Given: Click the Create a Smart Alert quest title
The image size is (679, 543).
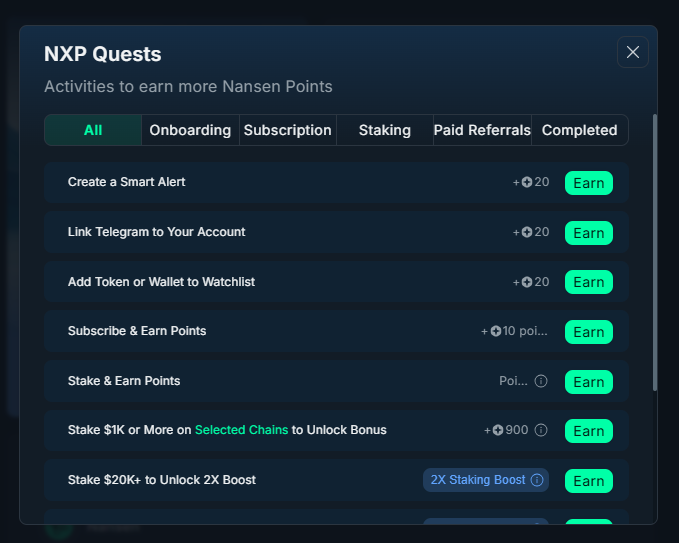Looking at the screenshot, I should point(126,182).
